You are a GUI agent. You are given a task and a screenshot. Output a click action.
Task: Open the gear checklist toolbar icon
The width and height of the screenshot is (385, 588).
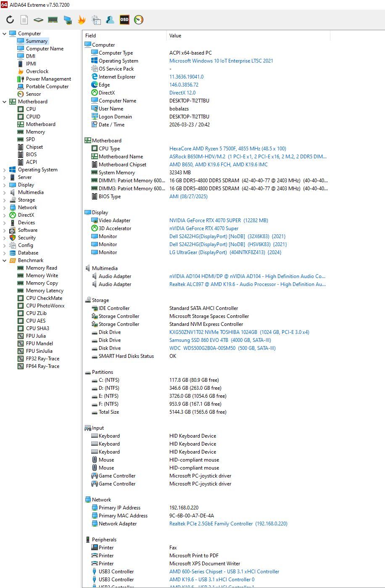(96, 20)
